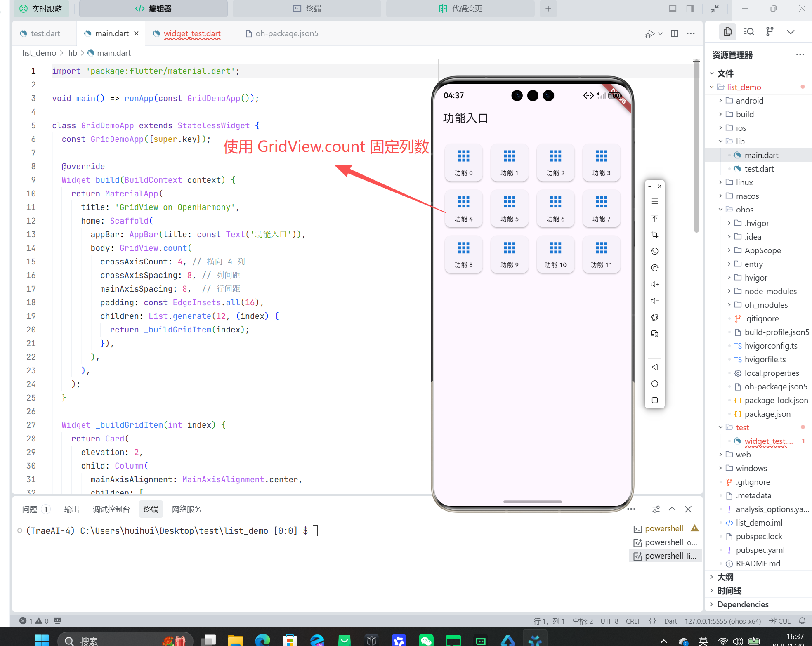
Task: Click the split editor layout icon
Action: tap(675, 33)
